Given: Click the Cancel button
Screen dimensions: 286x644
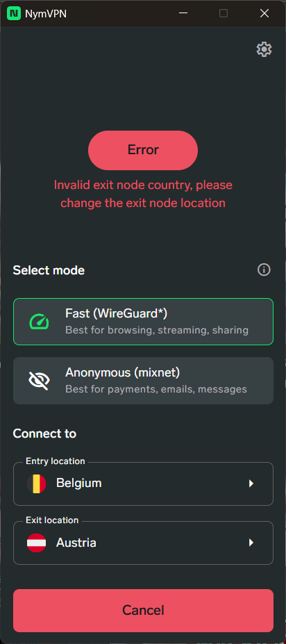Looking at the screenshot, I should coord(143,611).
